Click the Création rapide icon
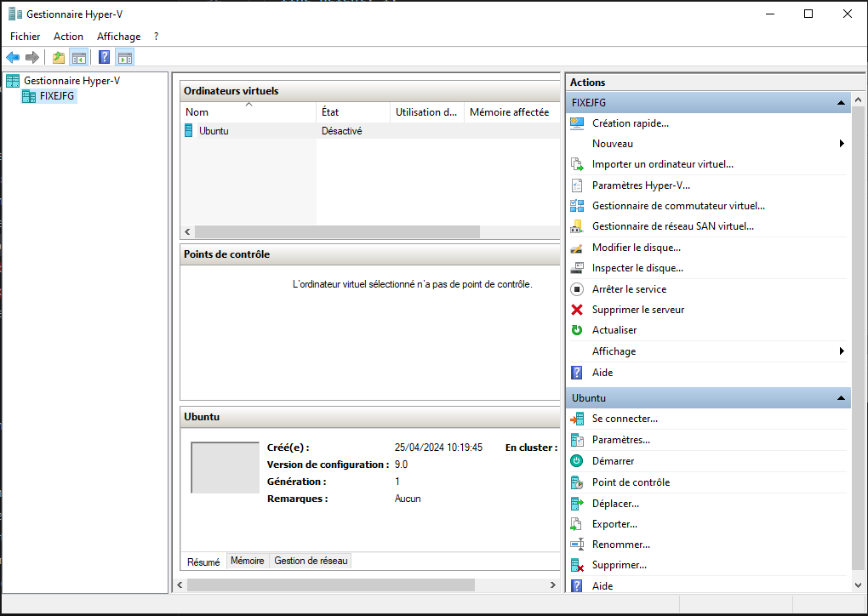 (577, 123)
